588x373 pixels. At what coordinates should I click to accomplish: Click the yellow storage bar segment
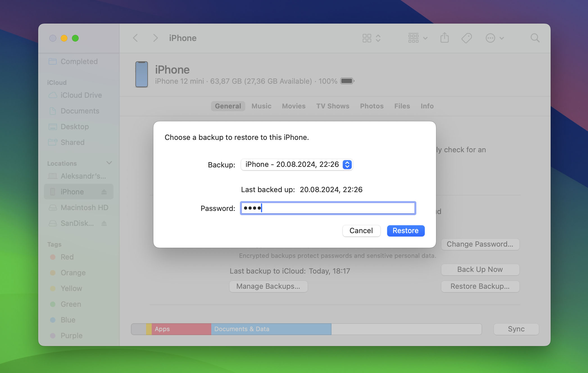pyautogui.click(x=149, y=329)
